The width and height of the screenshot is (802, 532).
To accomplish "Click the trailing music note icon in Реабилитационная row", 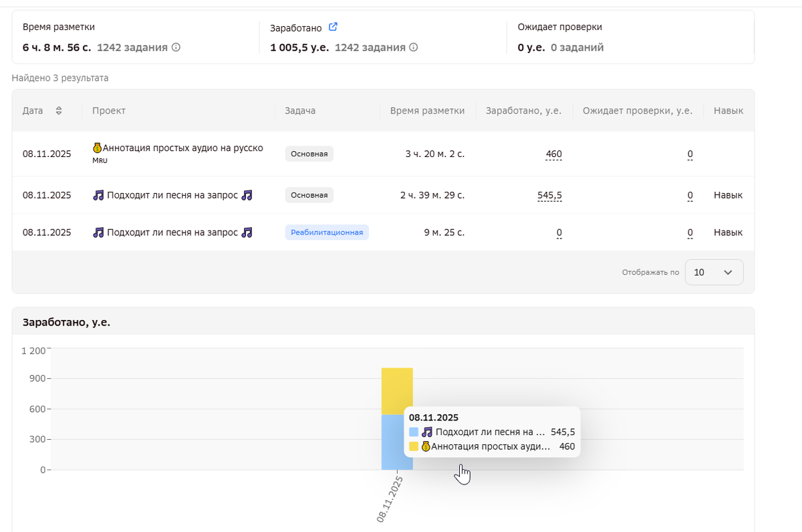I will [247, 233].
